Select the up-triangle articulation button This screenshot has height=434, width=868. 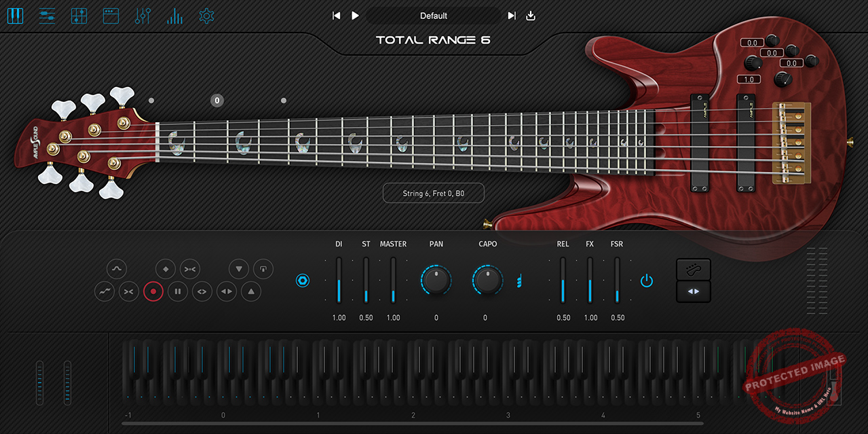tap(251, 291)
